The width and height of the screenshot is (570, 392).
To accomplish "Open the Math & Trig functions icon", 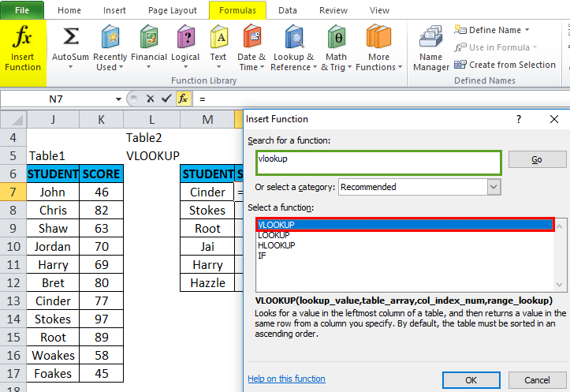I will click(337, 37).
